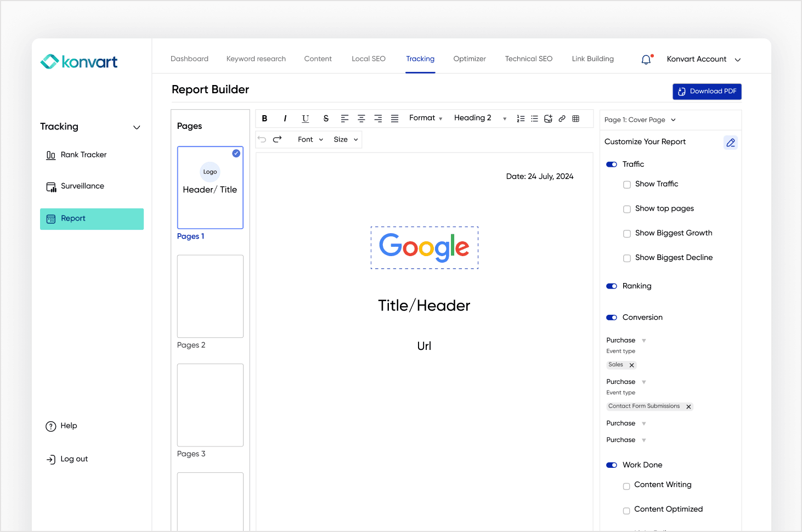This screenshot has height=532, width=802.
Task: Check Show top pages checkbox
Action: [x=627, y=210]
